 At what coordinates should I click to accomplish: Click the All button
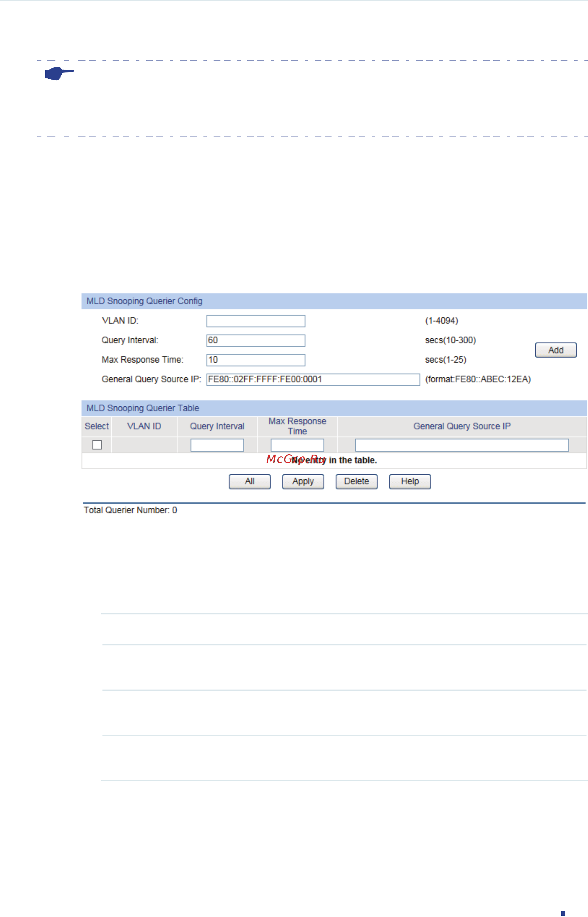250,481
